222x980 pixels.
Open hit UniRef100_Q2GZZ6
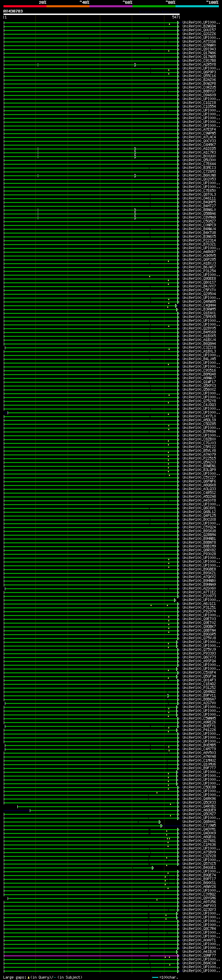point(199,34)
